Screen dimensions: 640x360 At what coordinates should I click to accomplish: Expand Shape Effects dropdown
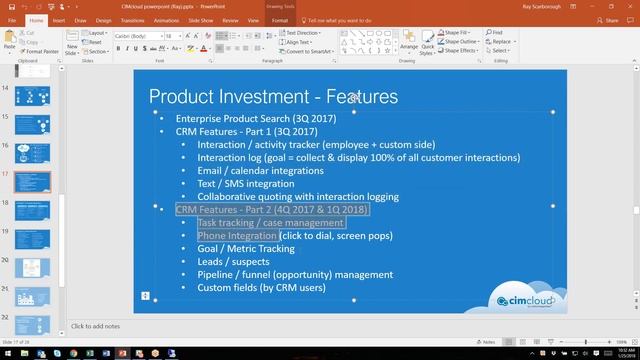tap(459, 51)
